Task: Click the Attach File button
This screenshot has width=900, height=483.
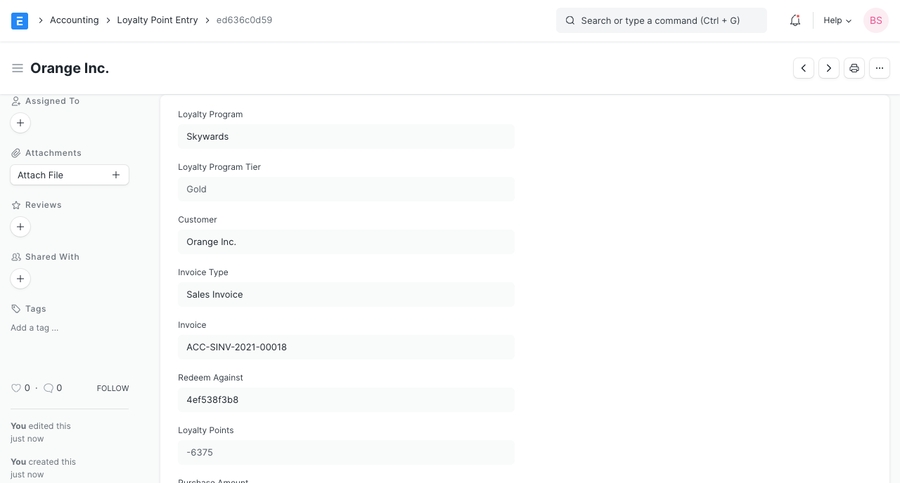Action: coord(69,175)
